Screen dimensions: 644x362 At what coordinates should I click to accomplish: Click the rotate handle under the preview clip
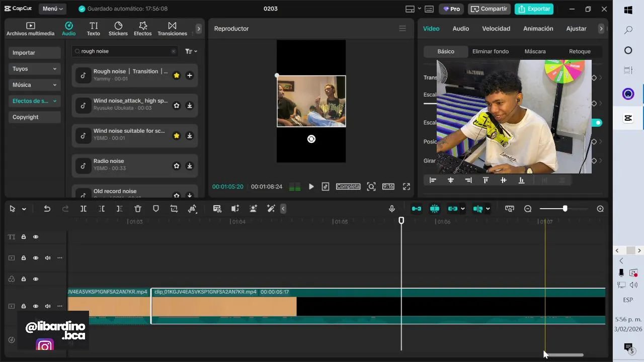point(311,139)
